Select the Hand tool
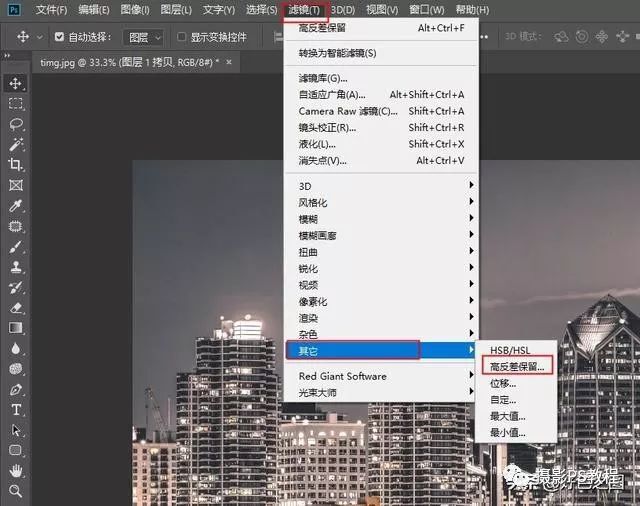This screenshot has height=506, width=640. (x=16, y=470)
